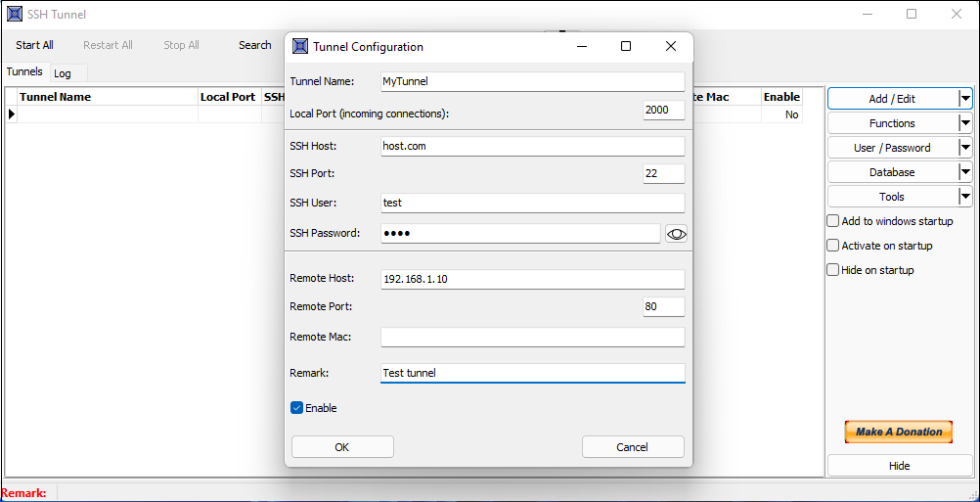Reveal SSH password with eye icon

(x=676, y=234)
